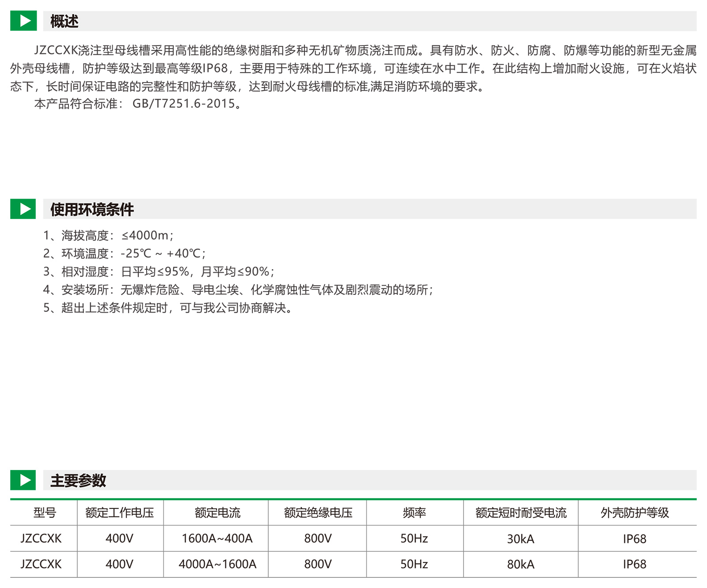
Task: Click the 额定短时耐受电流 column header
Action: pos(521,512)
